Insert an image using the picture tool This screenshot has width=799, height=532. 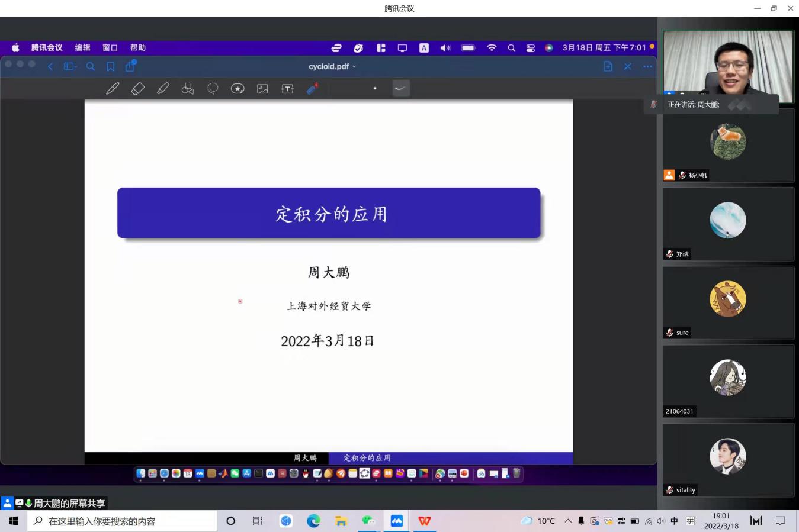pos(262,89)
